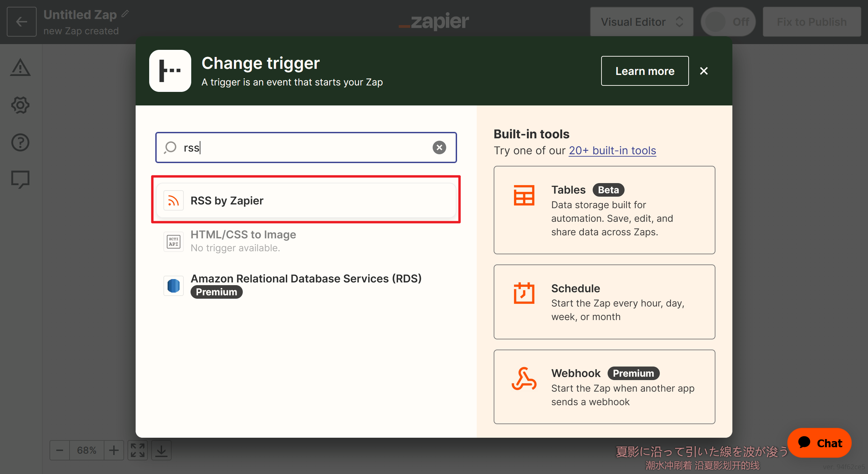Choose the Schedule built-in tool card
The width and height of the screenshot is (868, 474).
click(x=605, y=302)
